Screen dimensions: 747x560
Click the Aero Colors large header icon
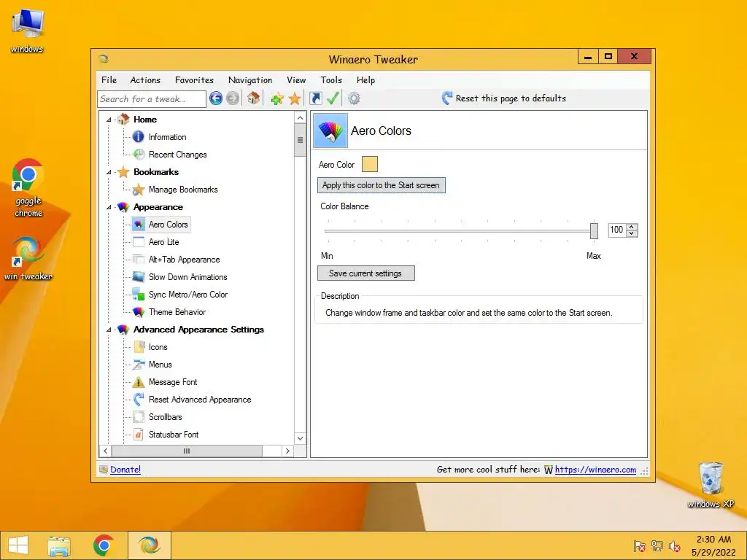coord(330,131)
